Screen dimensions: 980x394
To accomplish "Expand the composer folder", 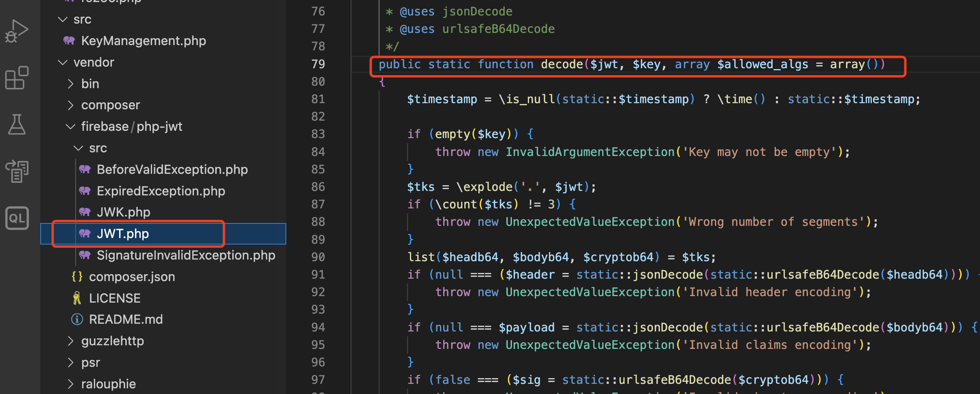I will tap(71, 105).
